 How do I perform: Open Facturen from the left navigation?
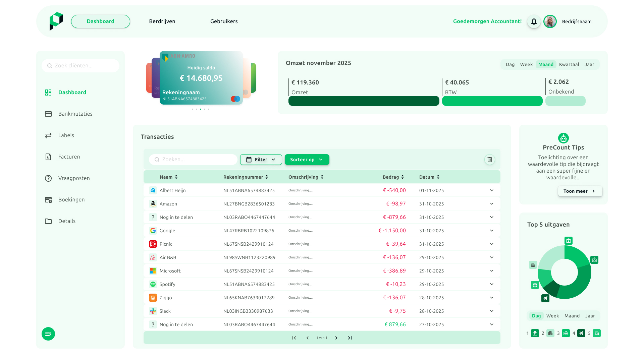click(69, 157)
